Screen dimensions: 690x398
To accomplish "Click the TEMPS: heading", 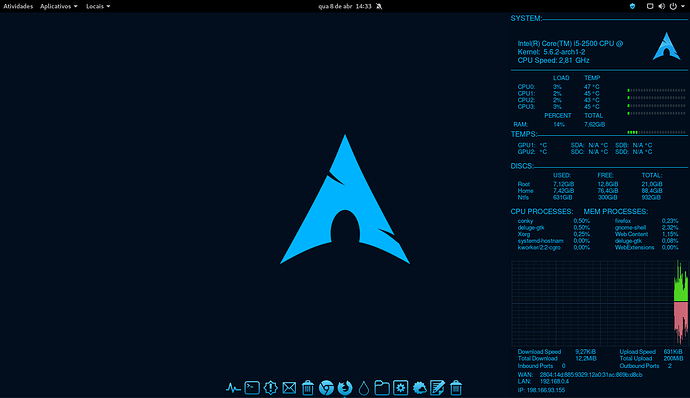I will (524, 134).
